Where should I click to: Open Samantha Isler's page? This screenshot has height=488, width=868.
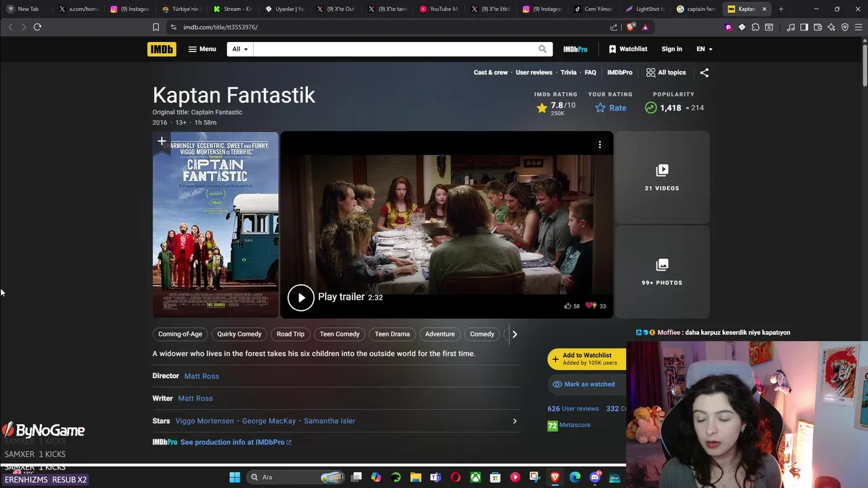tap(330, 421)
